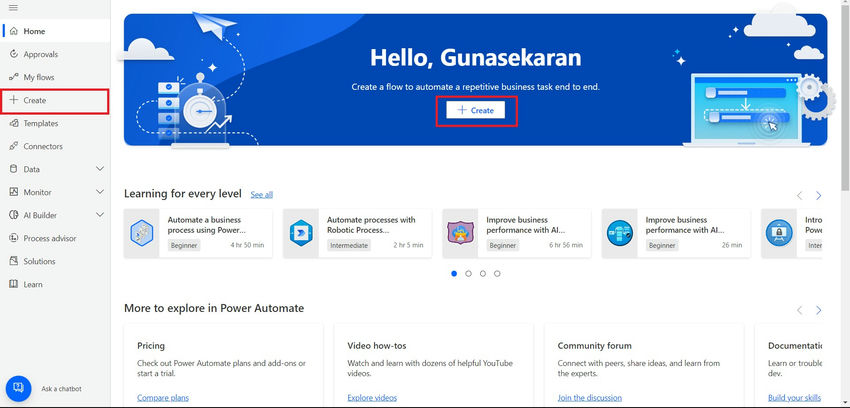Open the Compare plans link

163,398
